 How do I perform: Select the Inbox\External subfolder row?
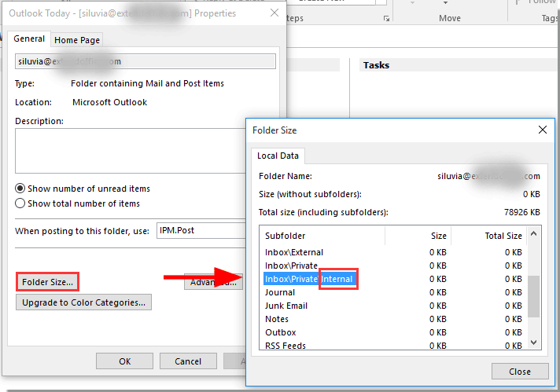294,252
